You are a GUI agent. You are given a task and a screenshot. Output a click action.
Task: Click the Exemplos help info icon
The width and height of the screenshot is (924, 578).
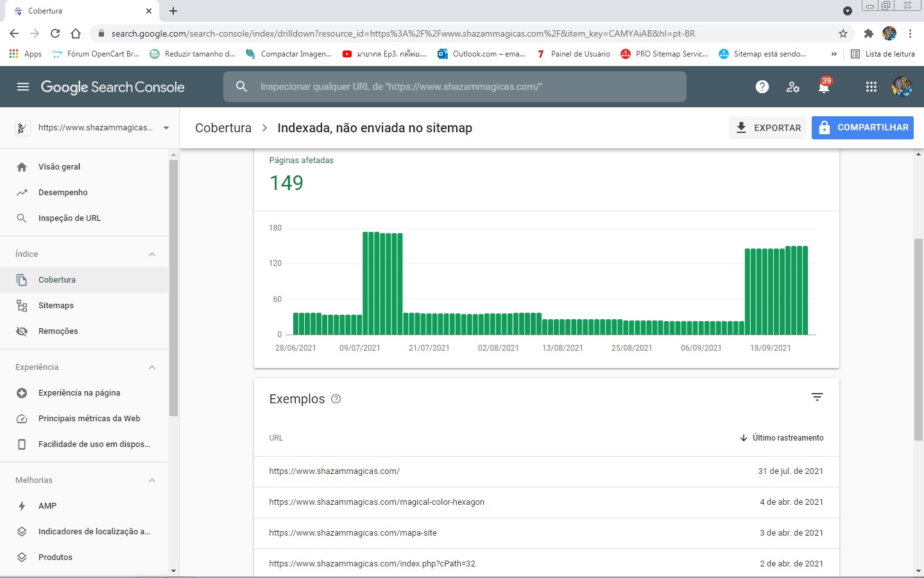pyautogui.click(x=336, y=399)
